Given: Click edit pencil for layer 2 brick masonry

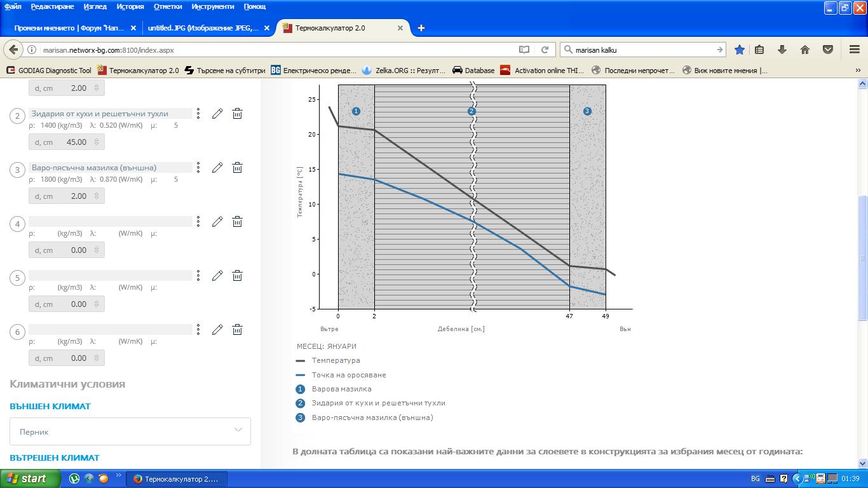Looking at the screenshot, I should (x=217, y=114).
